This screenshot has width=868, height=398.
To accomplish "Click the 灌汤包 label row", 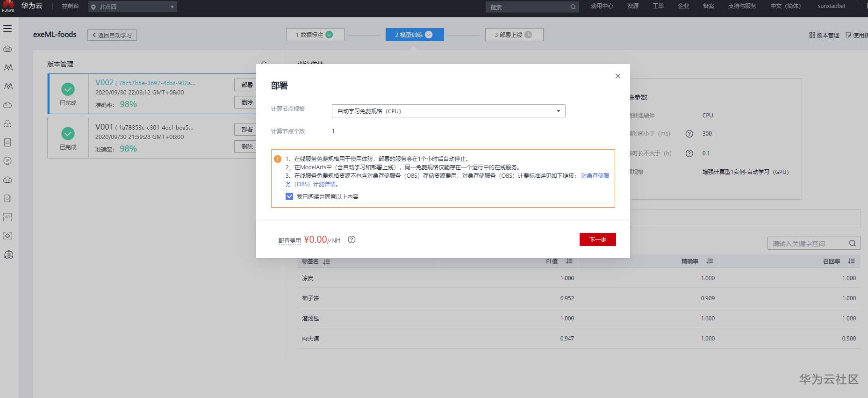I will tap(579, 318).
